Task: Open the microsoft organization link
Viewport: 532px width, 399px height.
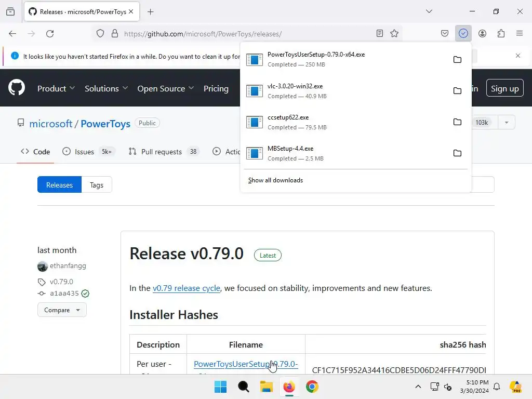Action: click(x=51, y=124)
